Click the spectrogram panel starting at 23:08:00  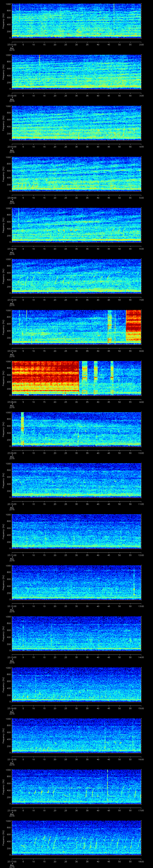coord(77,378)
